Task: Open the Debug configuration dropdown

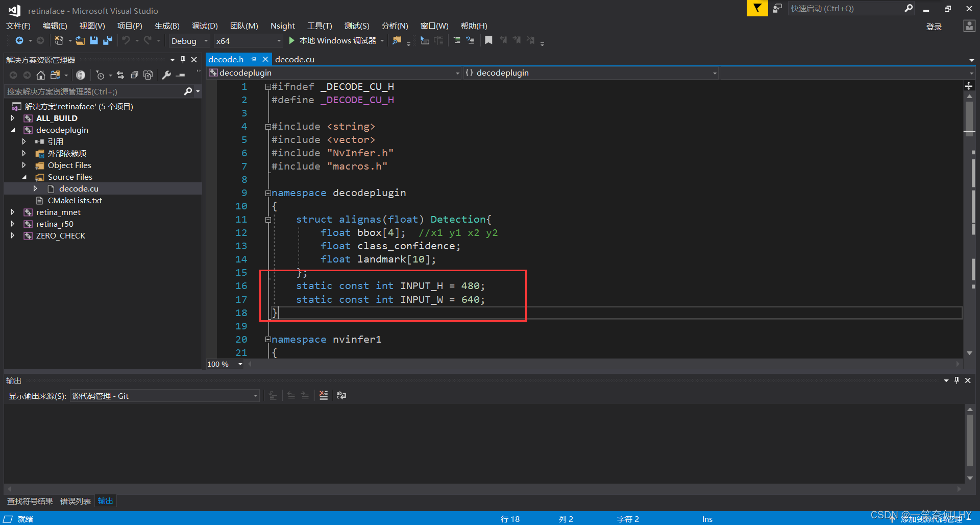Action: (206, 41)
